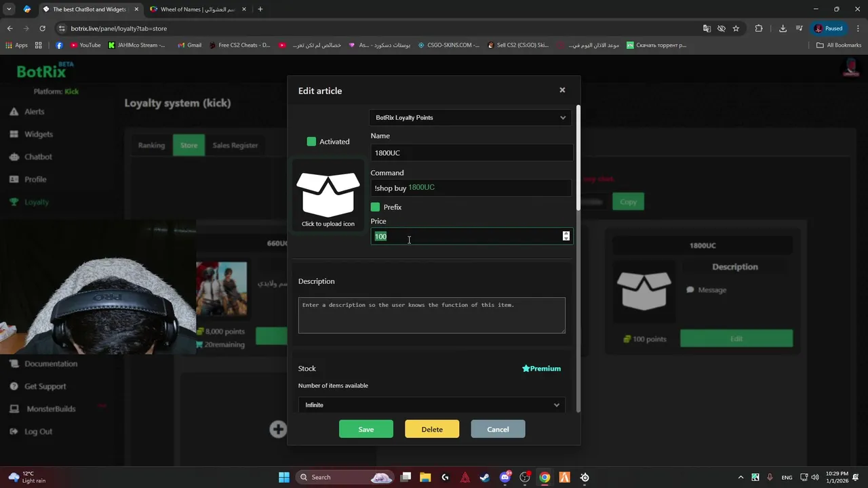Open the Chrome three-dot menu
The image size is (868, 488).
[857, 28]
